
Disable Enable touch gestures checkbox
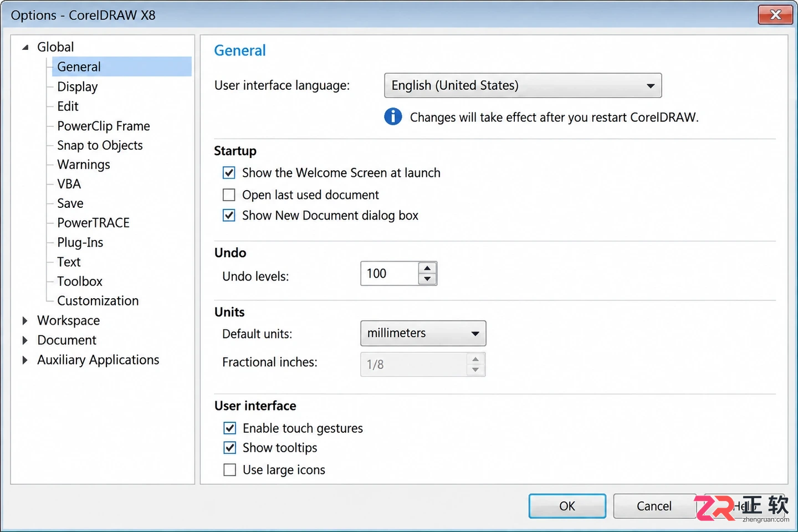(229, 428)
